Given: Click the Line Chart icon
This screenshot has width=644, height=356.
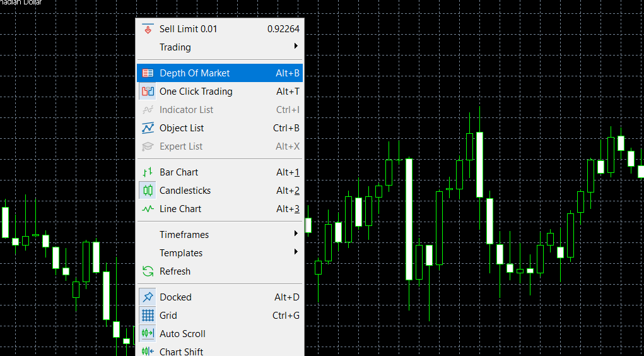Looking at the screenshot, I should (x=148, y=209).
